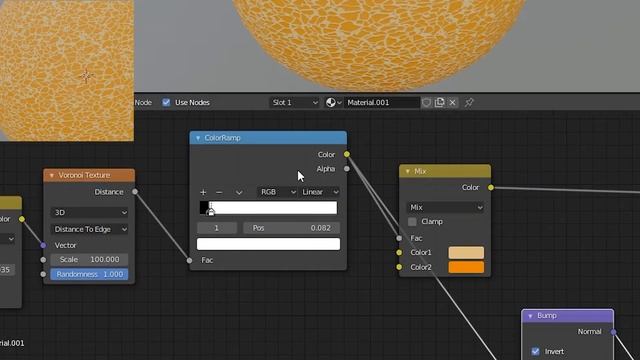Viewport: 640px width, 360px height.
Task: Adjust the Randomness 1.000 slider
Action: 89,274
